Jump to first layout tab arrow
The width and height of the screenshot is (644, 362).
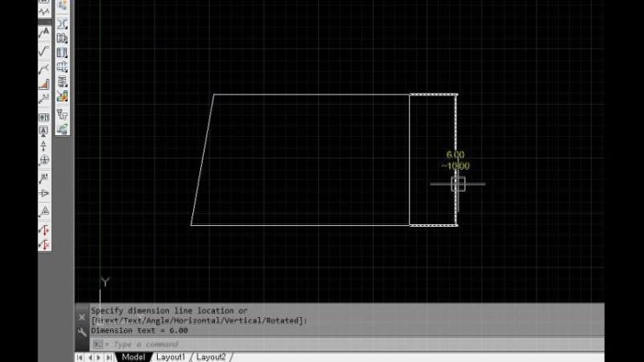tap(80, 358)
